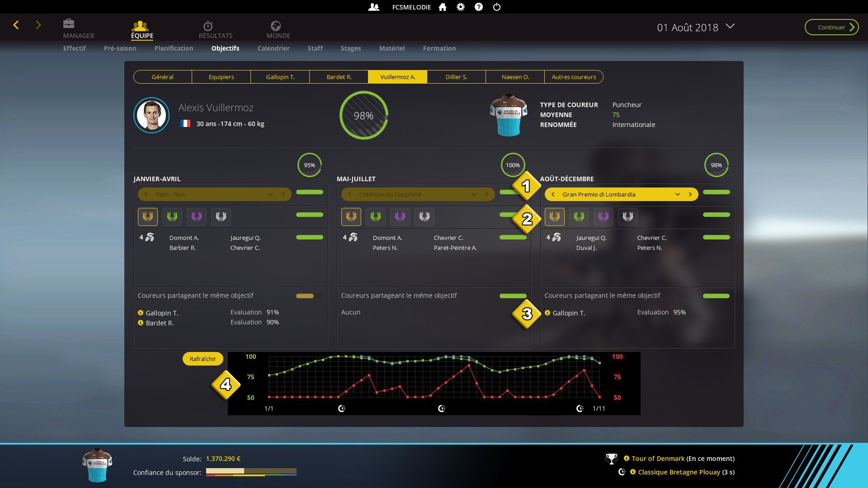This screenshot has width=868, height=488.
Task: Open the Tour of Denmark race link
Action: [658, 459]
